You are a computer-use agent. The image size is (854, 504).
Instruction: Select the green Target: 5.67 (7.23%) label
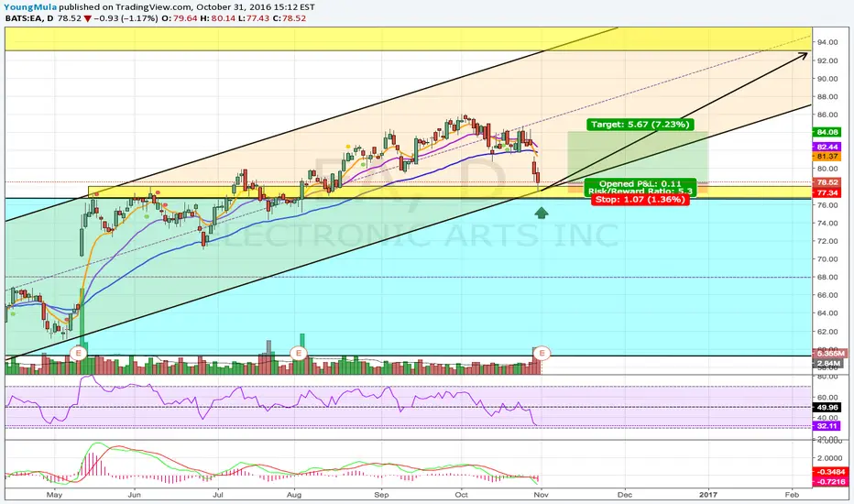(x=640, y=125)
